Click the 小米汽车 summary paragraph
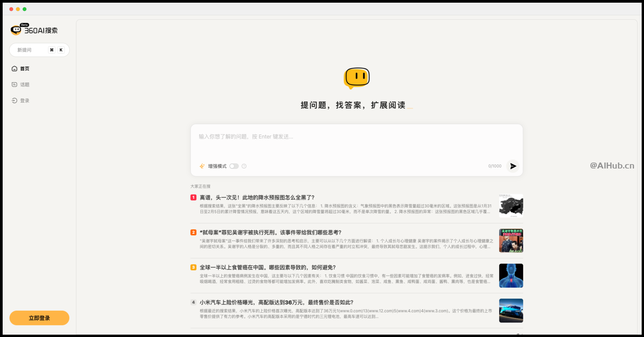The height and width of the screenshot is (337, 644). (346, 314)
